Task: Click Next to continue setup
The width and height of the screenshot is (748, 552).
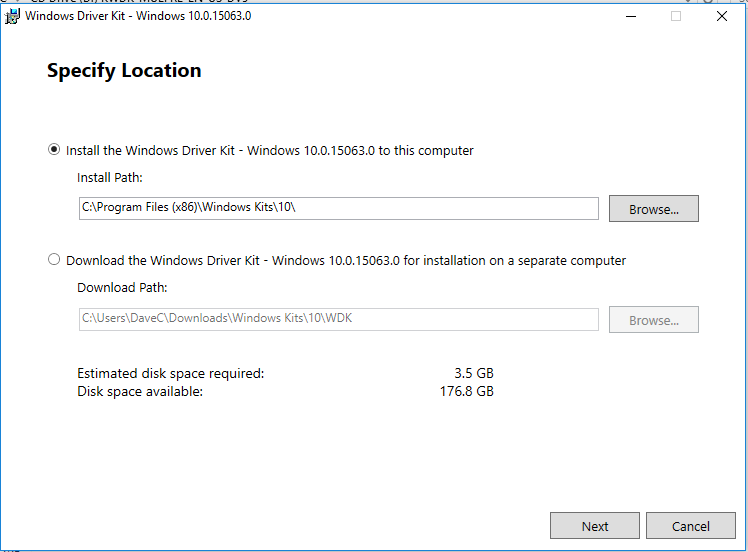Action: [595, 526]
